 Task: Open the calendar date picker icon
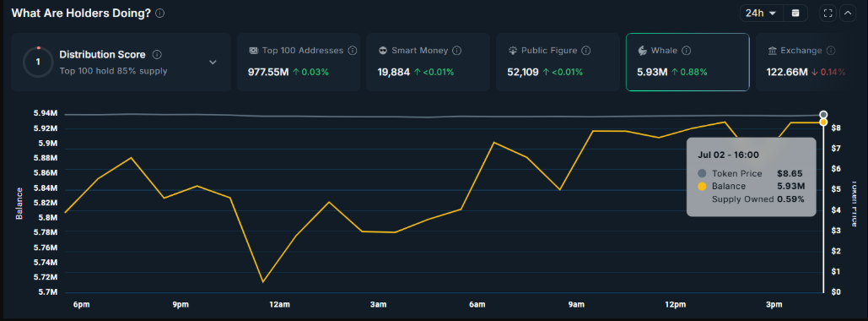click(x=795, y=14)
